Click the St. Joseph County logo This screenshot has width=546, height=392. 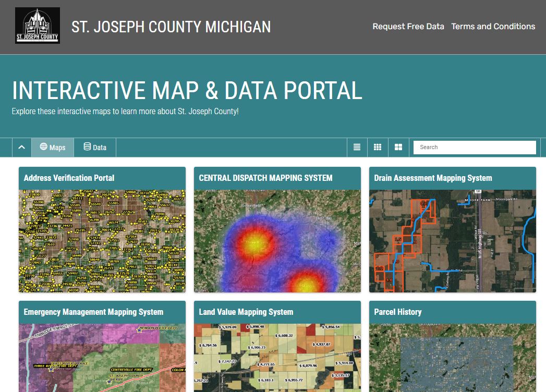38,26
